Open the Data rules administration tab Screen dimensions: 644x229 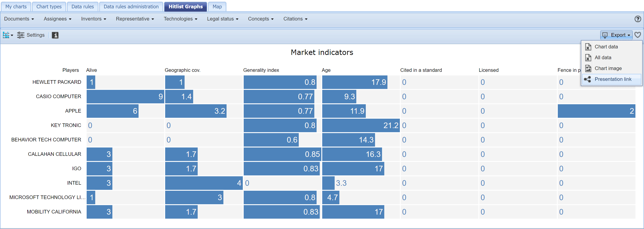[x=131, y=7]
